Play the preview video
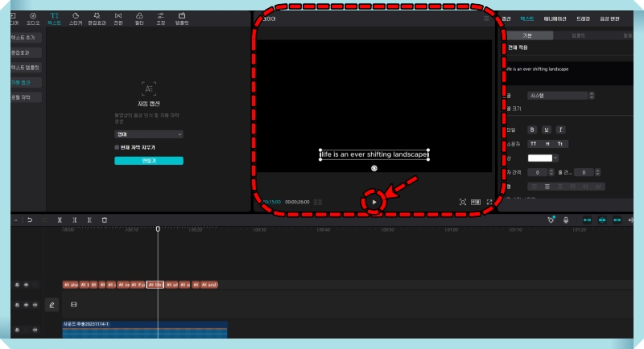 click(x=374, y=202)
